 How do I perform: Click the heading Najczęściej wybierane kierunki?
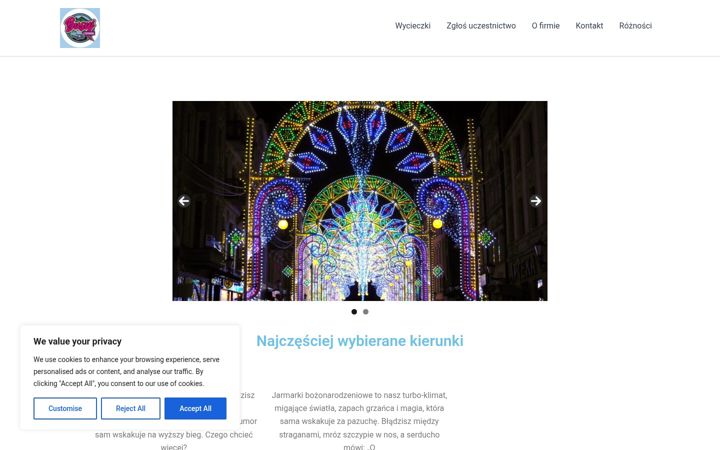[x=360, y=341]
